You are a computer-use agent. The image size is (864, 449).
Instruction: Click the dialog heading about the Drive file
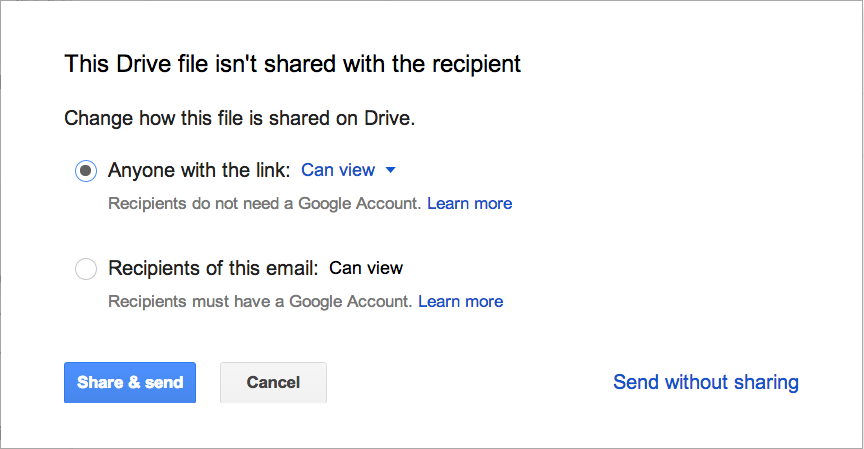click(292, 65)
